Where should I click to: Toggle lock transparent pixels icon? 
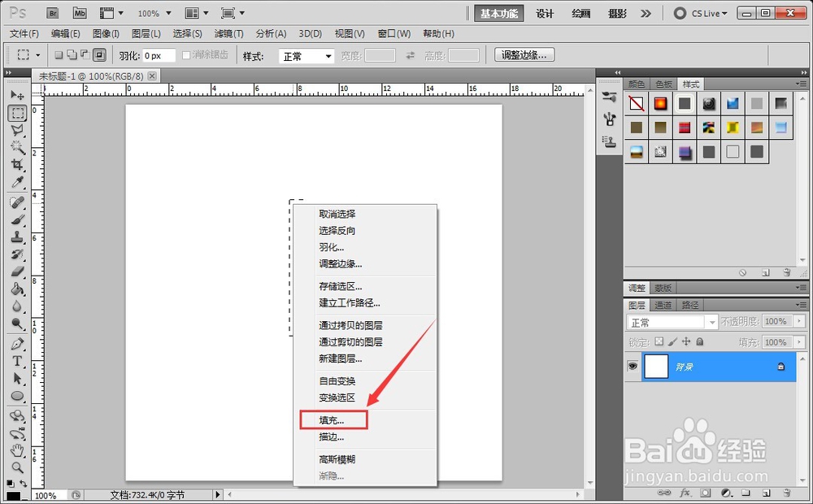pos(659,341)
